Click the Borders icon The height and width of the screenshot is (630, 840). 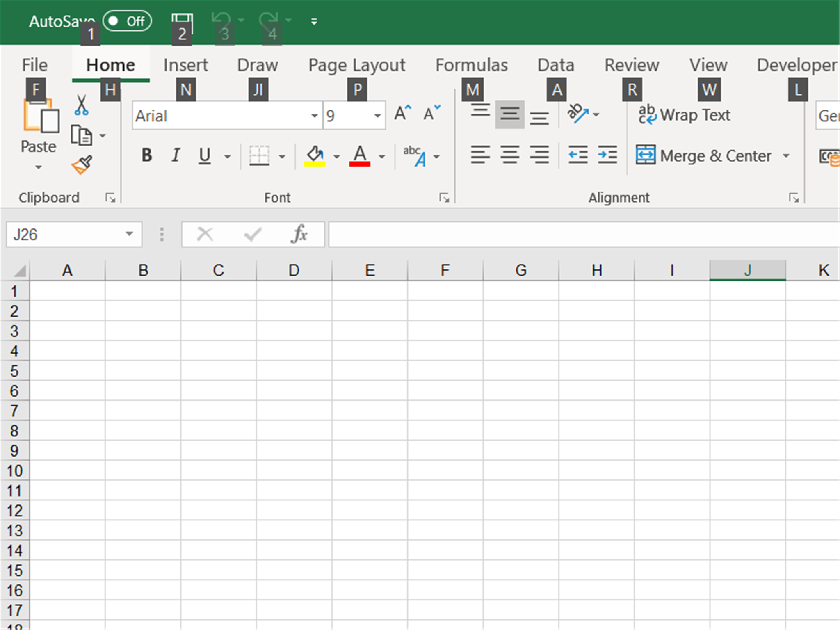click(259, 156)
